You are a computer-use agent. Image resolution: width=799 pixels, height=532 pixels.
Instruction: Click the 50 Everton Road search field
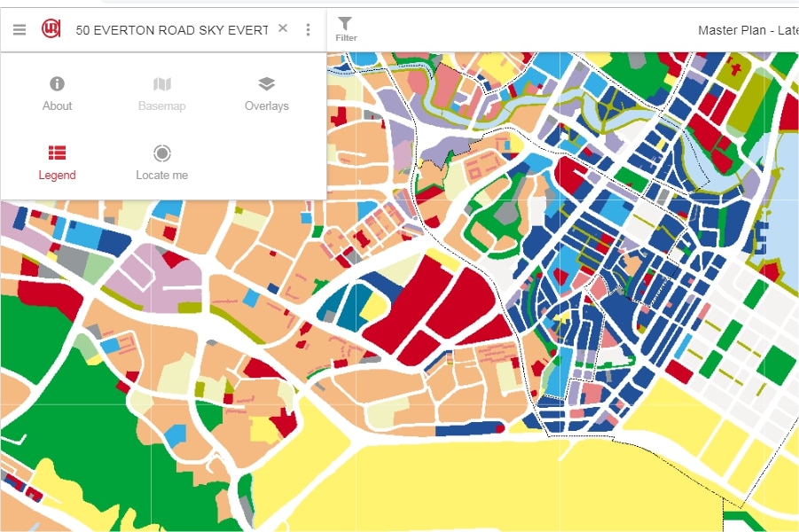click(172, 30)
